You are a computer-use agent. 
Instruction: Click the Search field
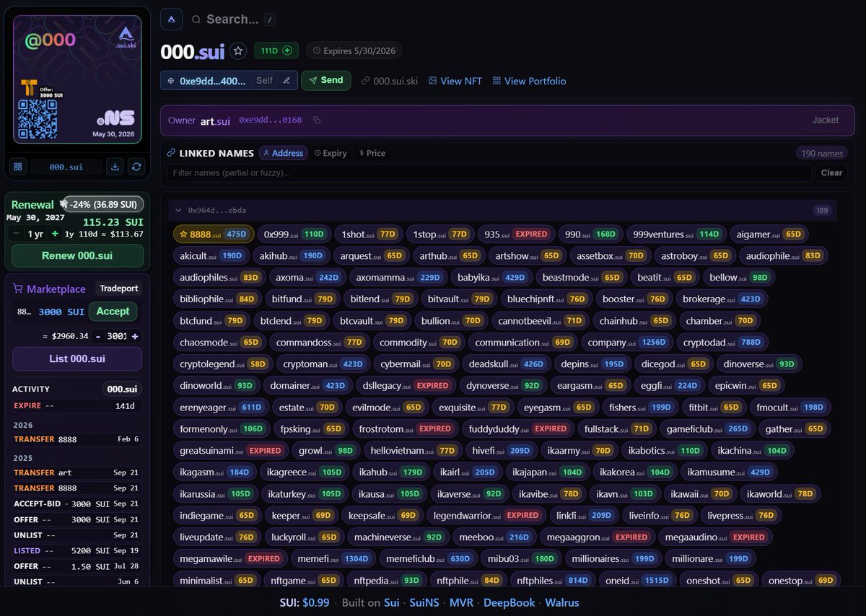(232, 19)
